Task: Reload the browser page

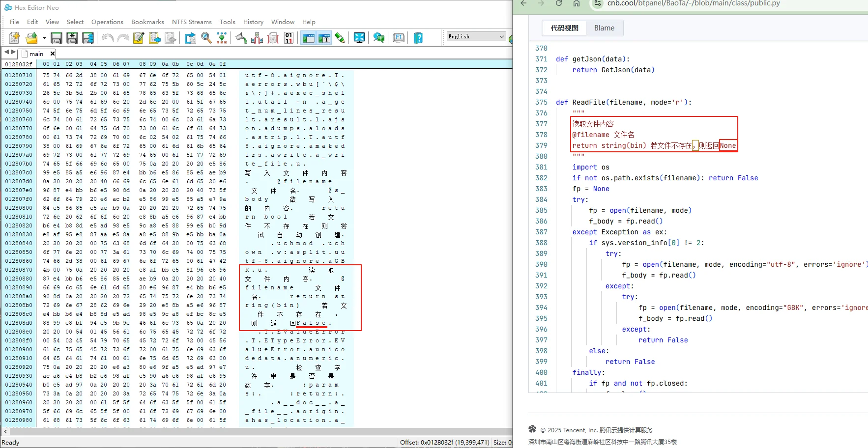Action: tap(559, 3)
